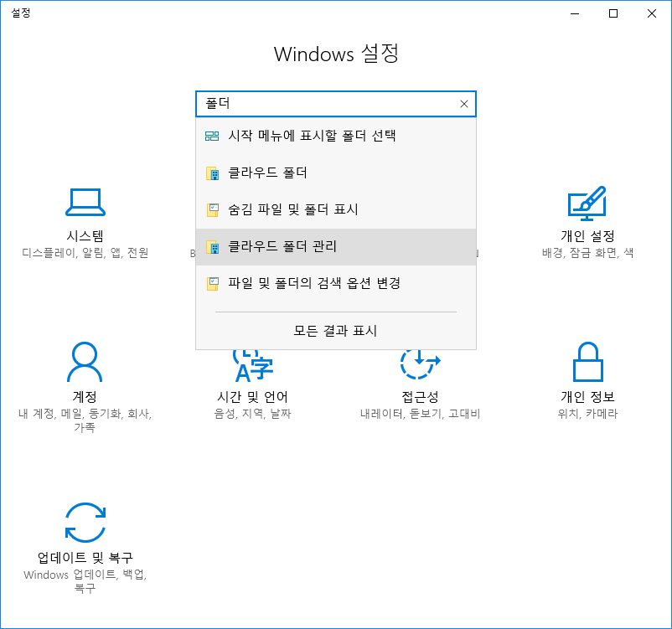Viewport: 672px width, 629px height.
Task: Click the 개인 정보 category label
Action: tap(587, 397)
